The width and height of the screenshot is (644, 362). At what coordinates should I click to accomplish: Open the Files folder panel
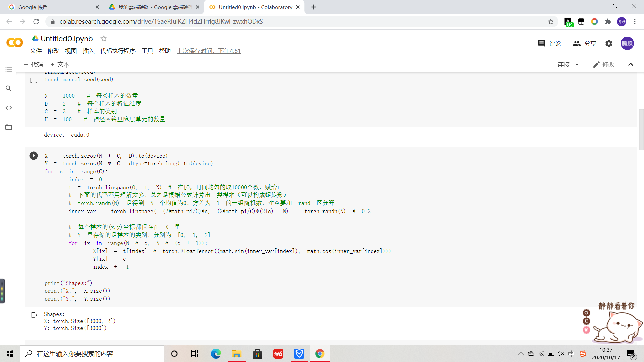(x=9, y=127)
